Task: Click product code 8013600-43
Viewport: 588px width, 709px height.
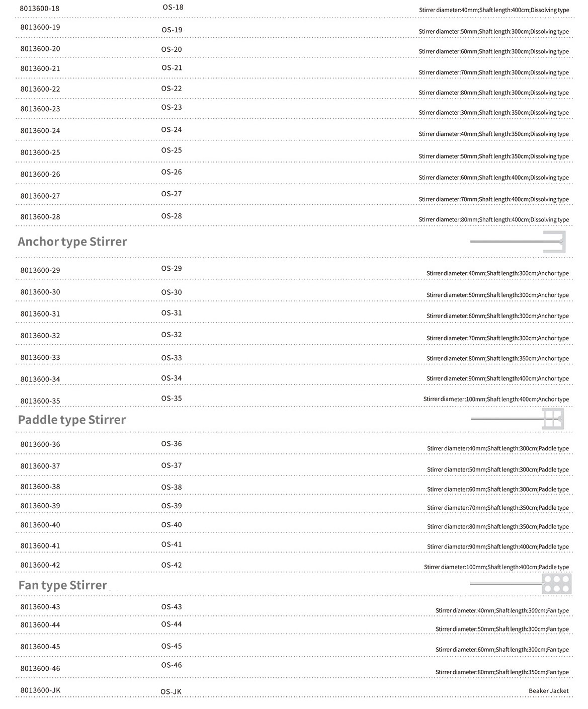Action: coord(40,607)
